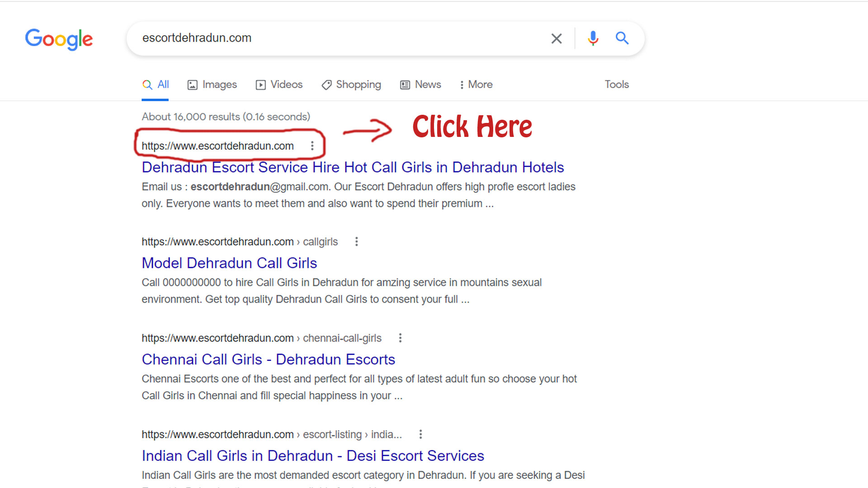The image size is (868, 488).
Task: Click the Google logo
Action: (59, 39)
